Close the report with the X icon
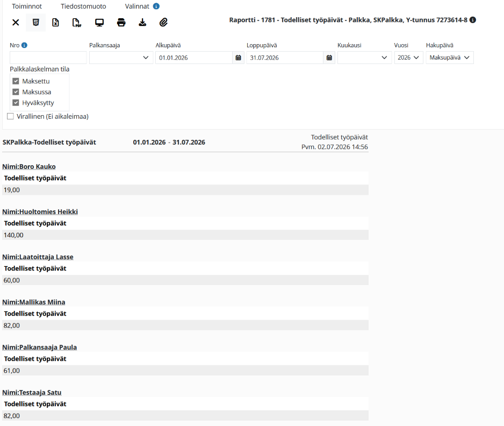504x426 pixels. pos(16,22)
